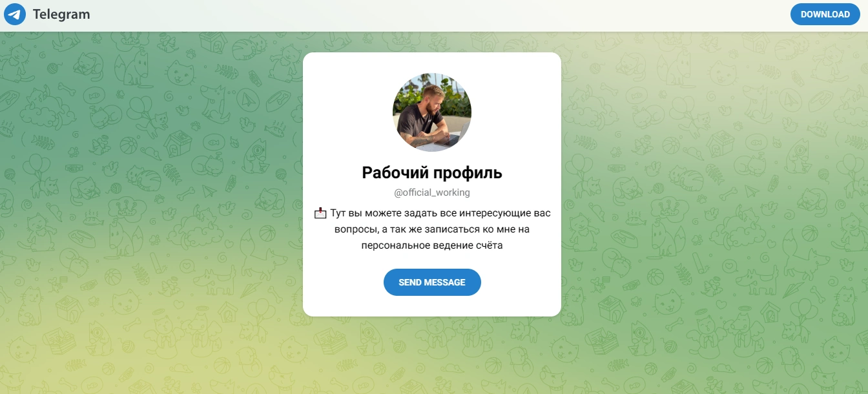Click empty header space beside the Download button
This screenshot has width=868, height=394.
click(646, 14)
